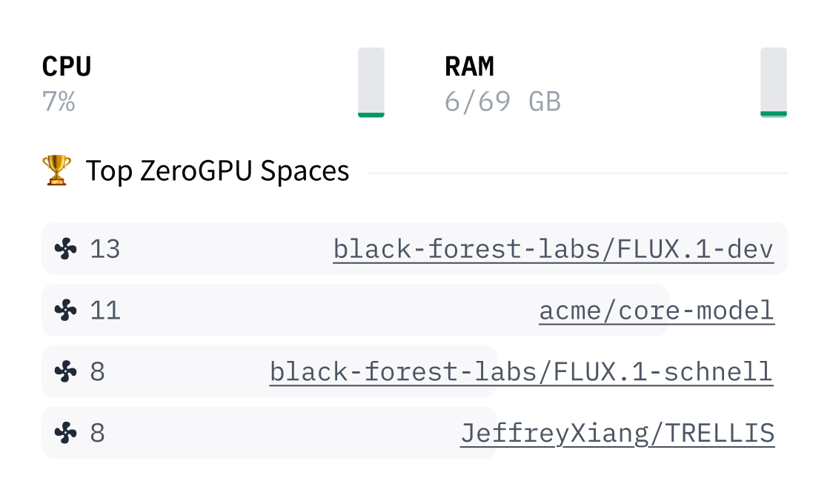Click the trophy emoji in the leaderboard header
This screenshot has width=830, height=504.
pos(55,170)
